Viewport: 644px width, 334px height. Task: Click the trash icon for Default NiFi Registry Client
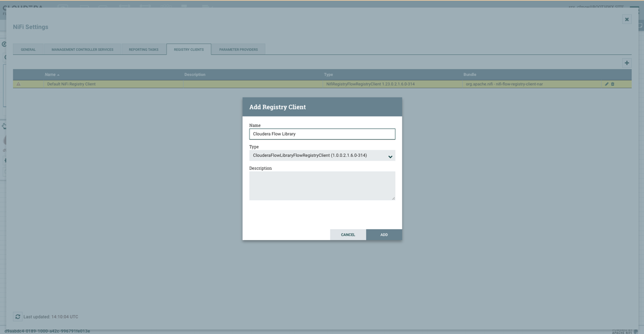coord(613,84)
